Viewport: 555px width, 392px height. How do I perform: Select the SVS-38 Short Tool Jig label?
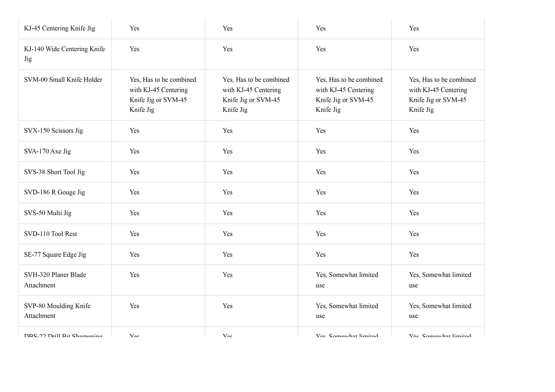pyautogui.click(x=54, y=172)
